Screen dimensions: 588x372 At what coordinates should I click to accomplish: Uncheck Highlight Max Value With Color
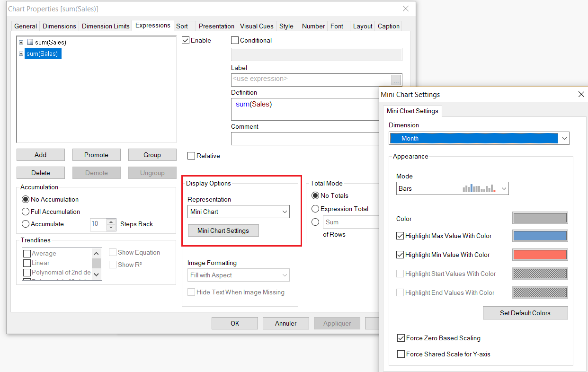pos(400,236)
